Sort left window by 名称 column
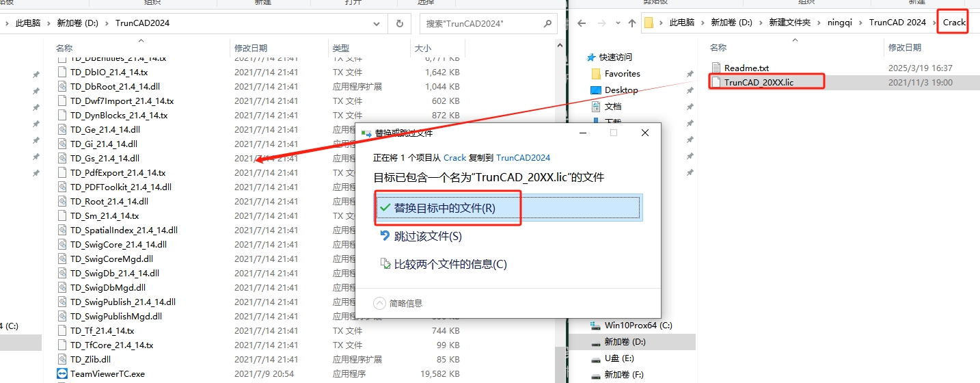 pyautogui.click(x=64, y=48)
